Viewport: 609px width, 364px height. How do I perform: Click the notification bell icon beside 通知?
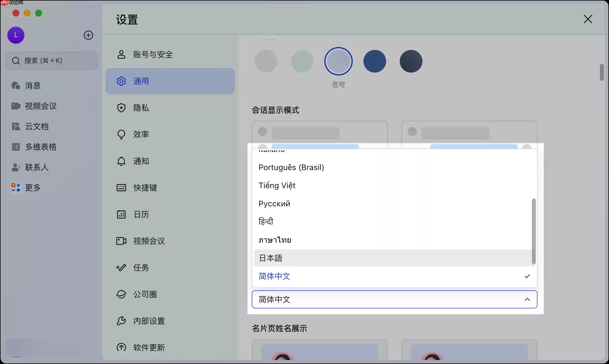[x=121, y=161]
